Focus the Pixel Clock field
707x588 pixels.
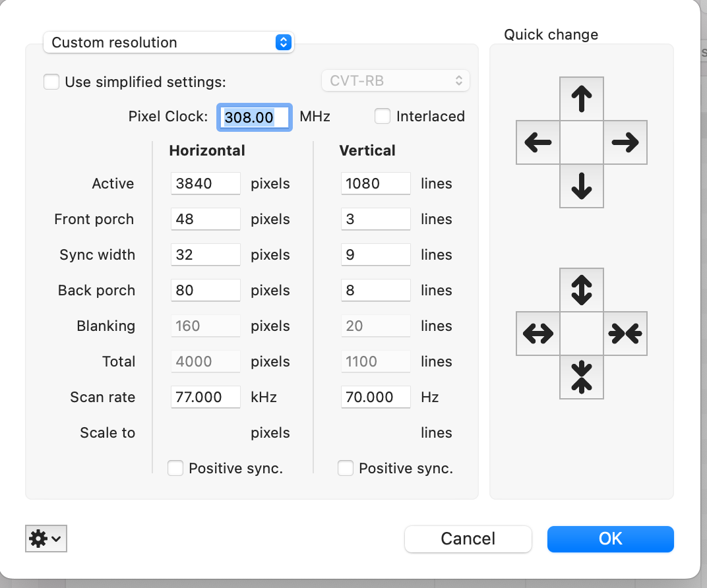pos(255,117)
